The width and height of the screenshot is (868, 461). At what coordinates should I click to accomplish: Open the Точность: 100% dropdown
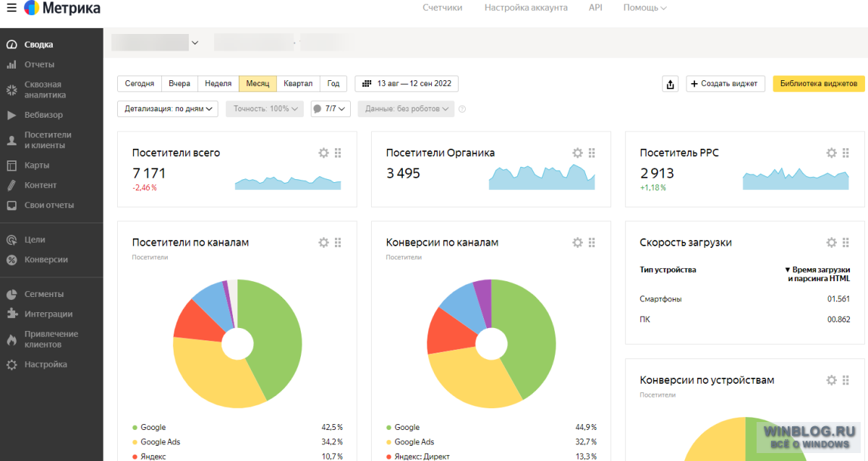265,109
